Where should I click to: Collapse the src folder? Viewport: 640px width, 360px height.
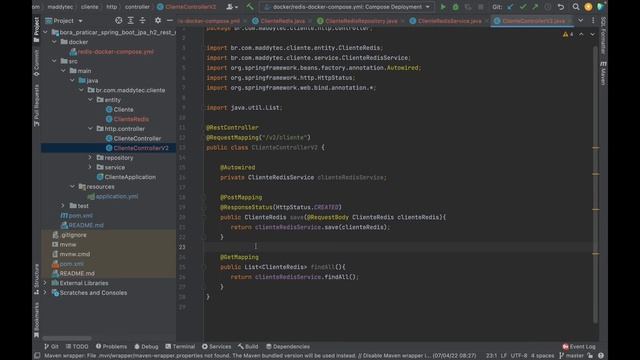click(54, 61)
